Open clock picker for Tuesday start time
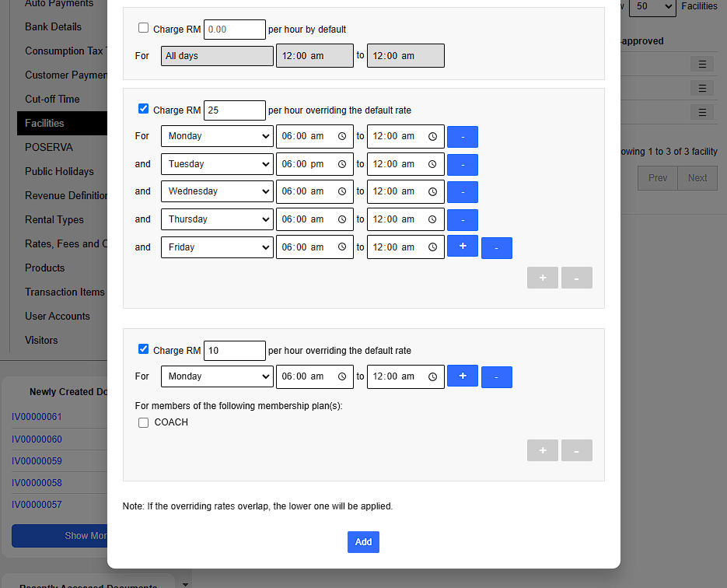727x588 pixels. point(342,164)
